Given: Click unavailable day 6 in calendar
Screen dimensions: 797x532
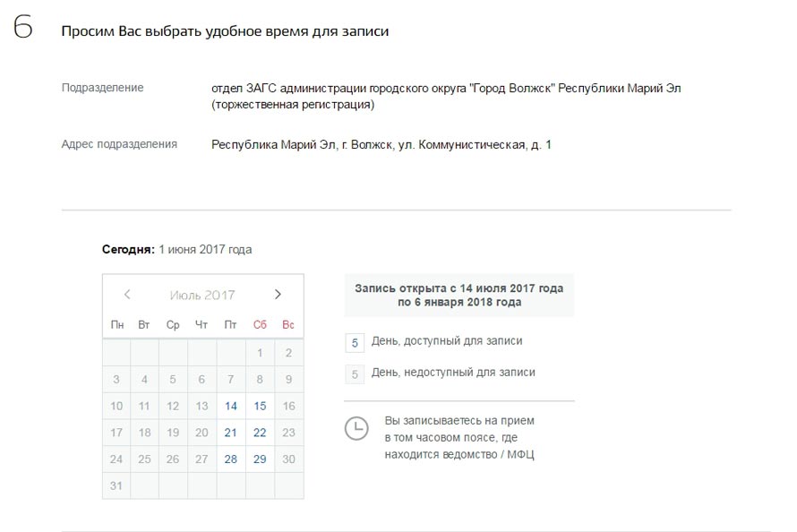Looking at the screenshot, I should (201, 379).
